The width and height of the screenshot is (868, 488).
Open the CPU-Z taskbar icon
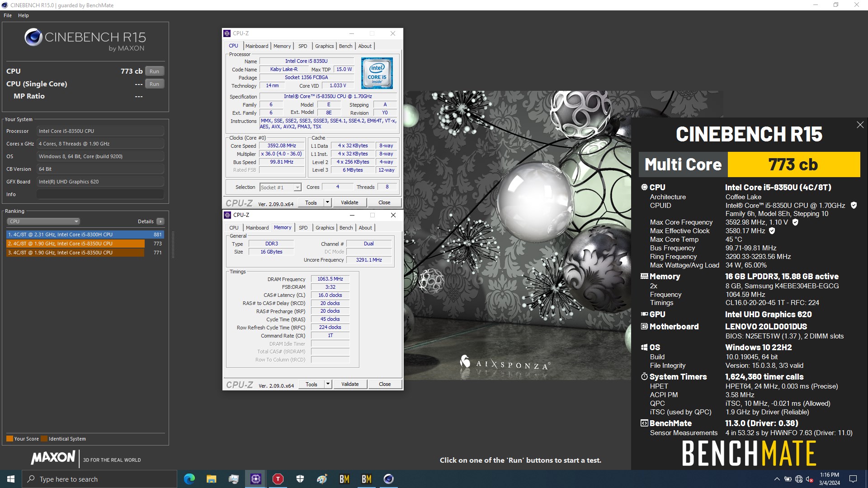pos(256,479)
